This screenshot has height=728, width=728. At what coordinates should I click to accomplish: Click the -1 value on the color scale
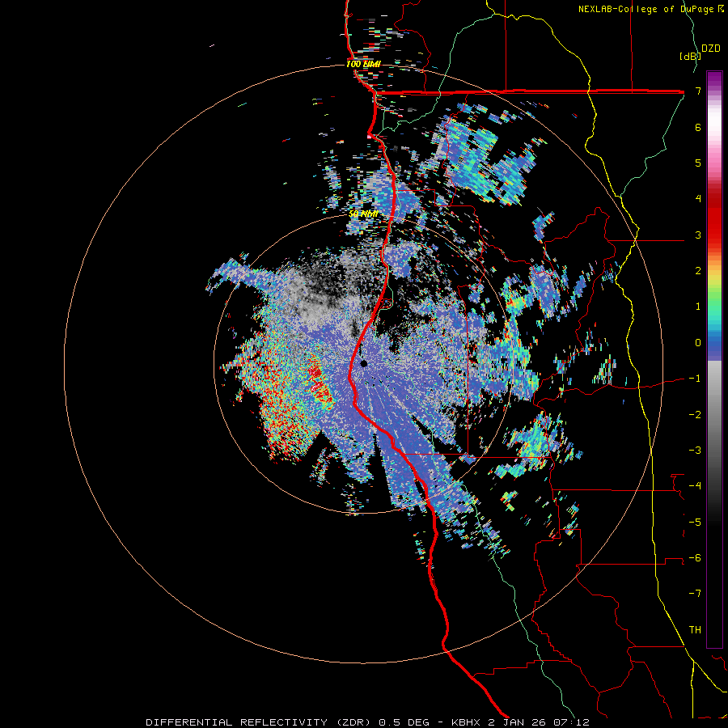click(695, 379)
